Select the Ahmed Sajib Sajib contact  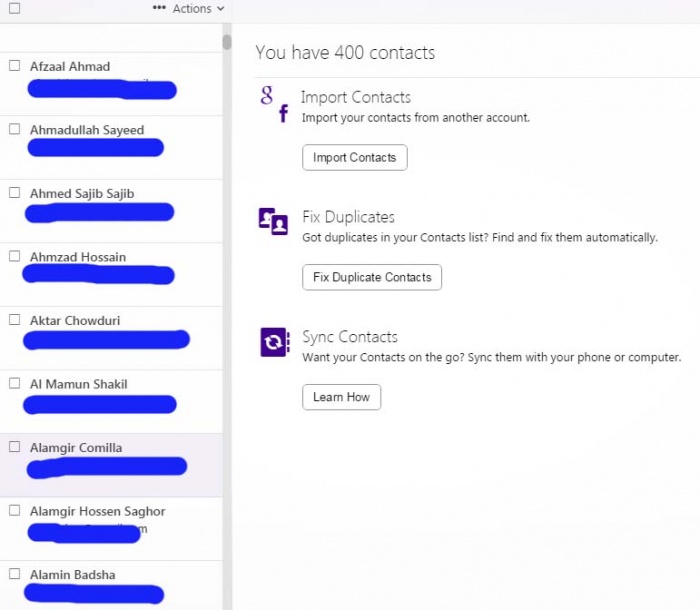(82, 194)
